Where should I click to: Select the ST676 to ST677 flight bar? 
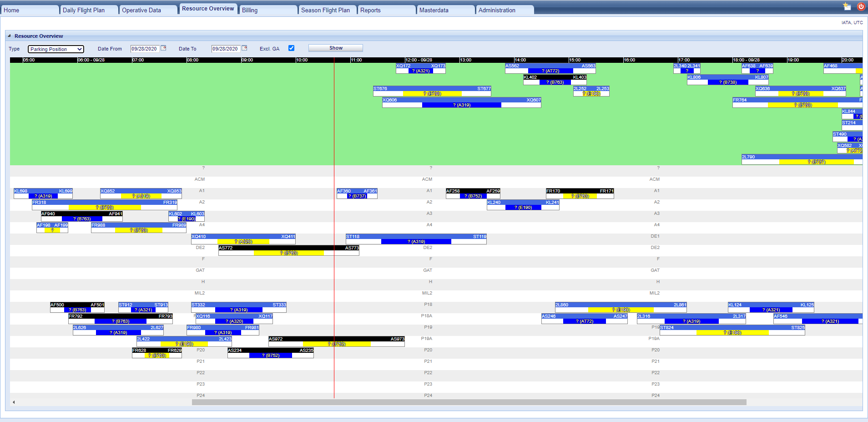432,91
